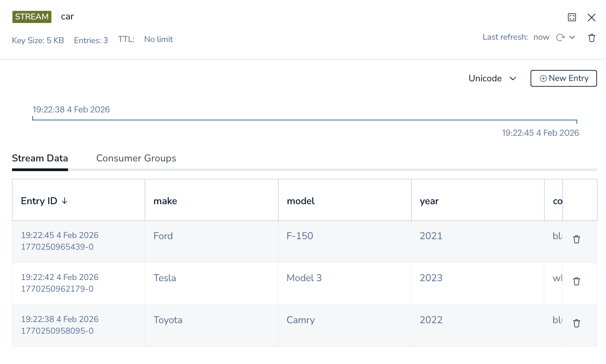Switch to Consumer Groups tab
The height and width of the screenshot is (364, 606).
[x=136, y=158]
